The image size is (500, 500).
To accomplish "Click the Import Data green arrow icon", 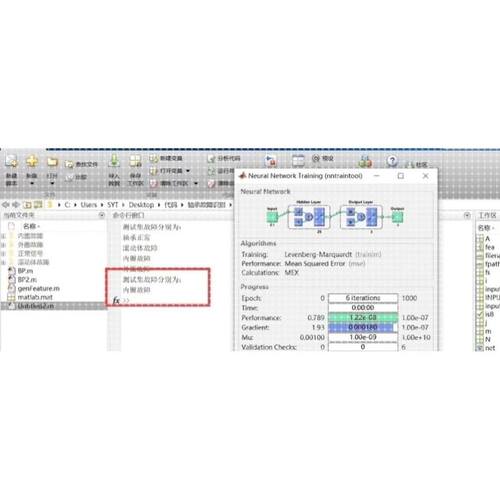I will coord(114,161).
